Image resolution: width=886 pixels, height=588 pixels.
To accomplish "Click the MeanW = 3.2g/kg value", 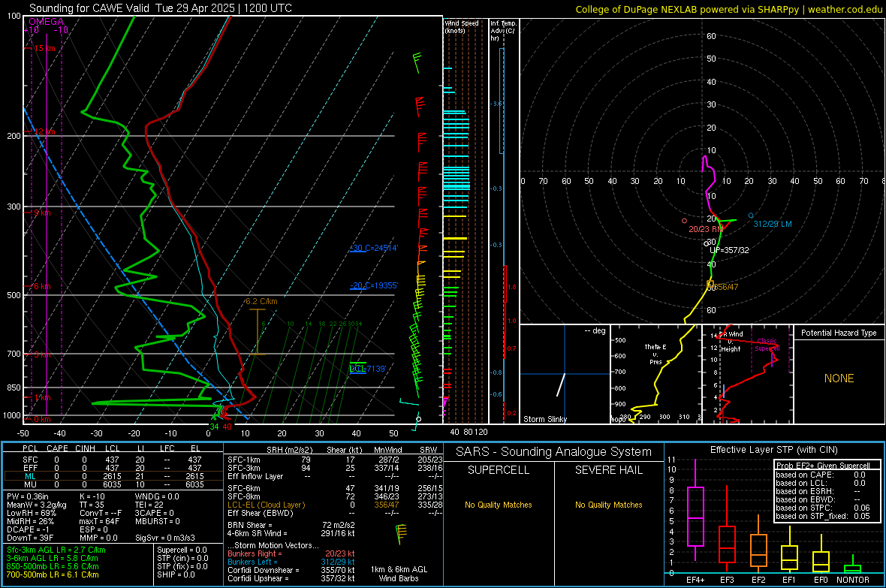I will [x=36, y=505].
